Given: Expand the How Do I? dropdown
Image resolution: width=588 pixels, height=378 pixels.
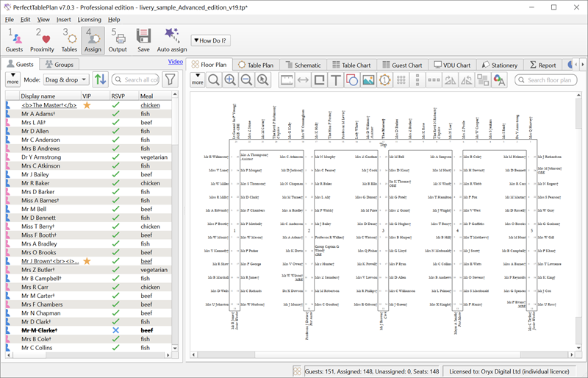Looking at the screenshot, I should (x=210, y=40).
